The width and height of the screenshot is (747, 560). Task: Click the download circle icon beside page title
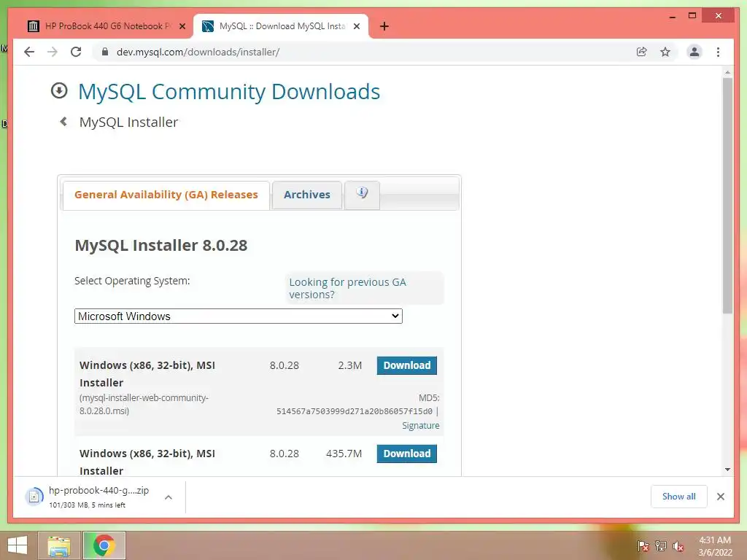point(59,90)
